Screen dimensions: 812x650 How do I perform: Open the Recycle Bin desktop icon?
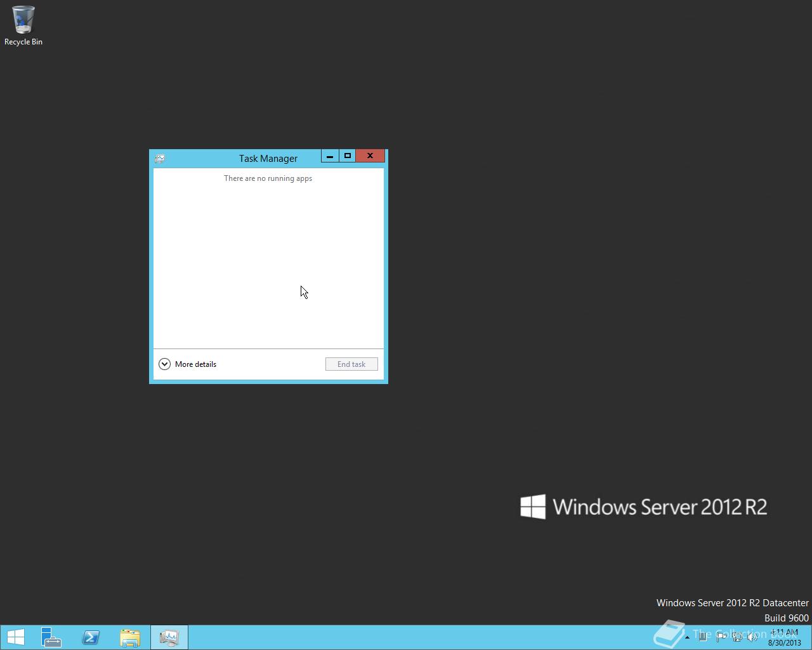(x=23, y=26)
